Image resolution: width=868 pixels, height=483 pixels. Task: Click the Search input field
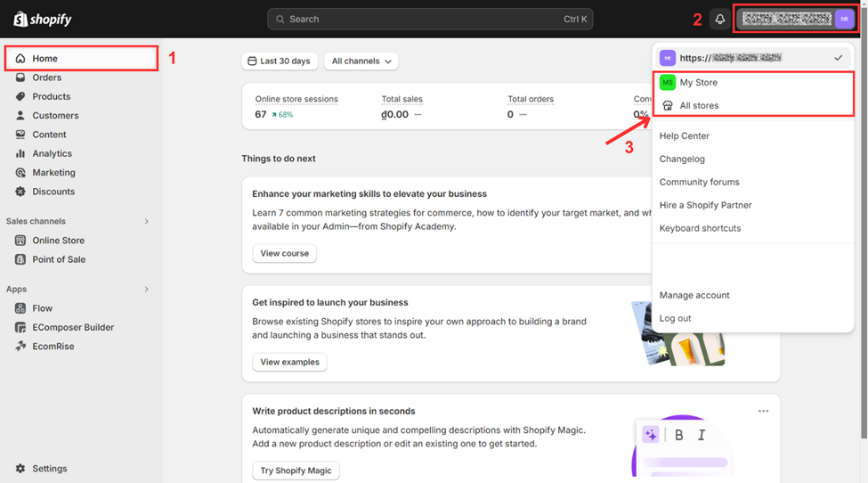430,20
